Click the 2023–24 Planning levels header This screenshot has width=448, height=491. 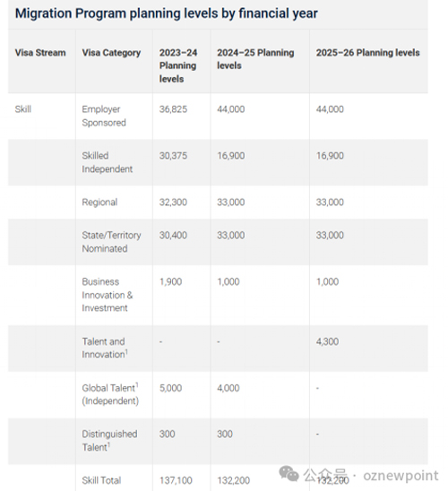coord(178,65)
